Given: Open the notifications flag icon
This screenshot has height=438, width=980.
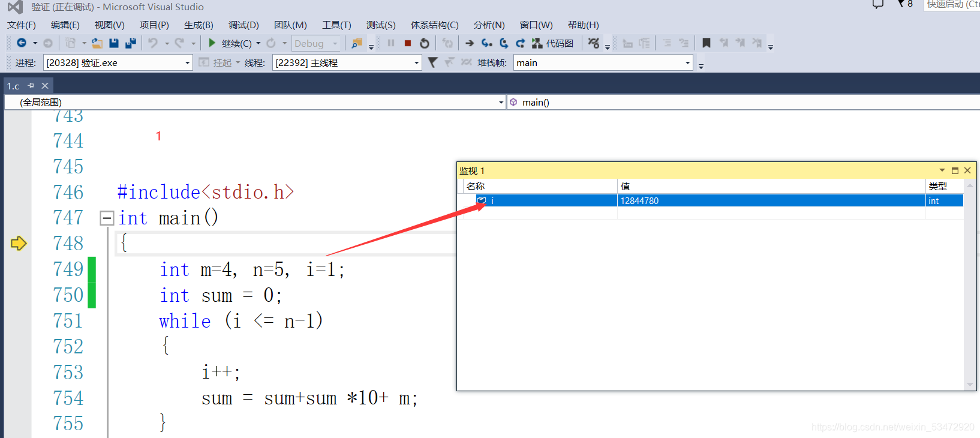Looking at the screenshot, I should click(901, 4).
